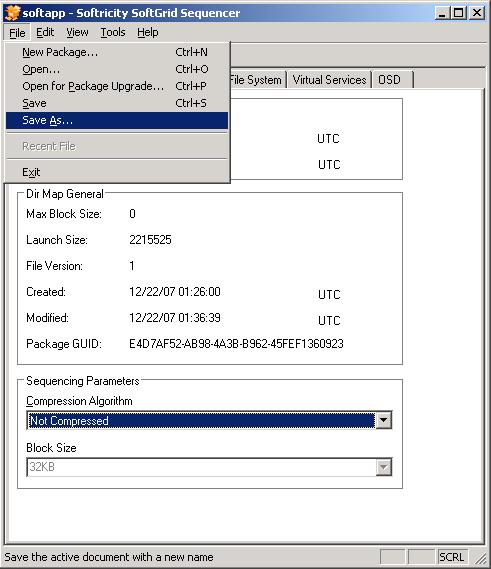The height and width of the screenshot is (569, 491).
Task: Minimize the Sequencer window
Action: tap(442, 13)
